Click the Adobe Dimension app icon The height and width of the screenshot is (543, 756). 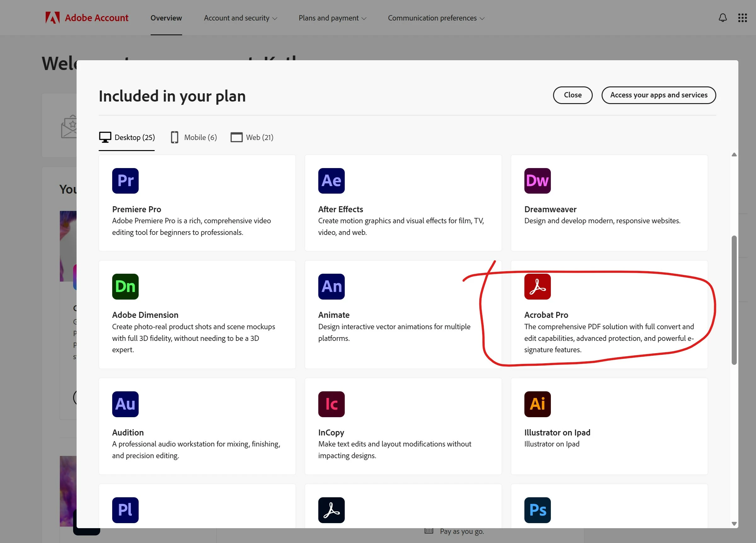tap(125, 287)
